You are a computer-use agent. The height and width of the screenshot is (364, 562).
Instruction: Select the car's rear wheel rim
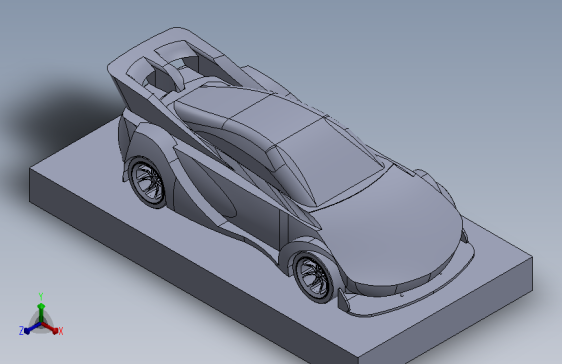coord(148,182)
